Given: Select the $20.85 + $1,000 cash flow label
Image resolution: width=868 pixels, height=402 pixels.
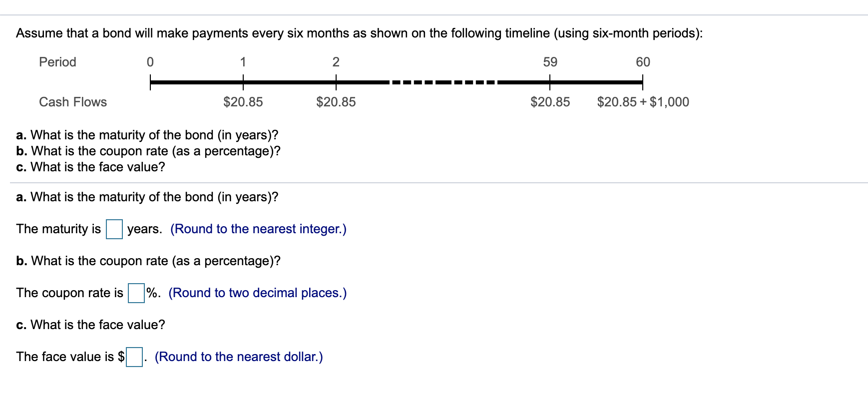Looking at the screenshot, I should (x=642, y=102).
